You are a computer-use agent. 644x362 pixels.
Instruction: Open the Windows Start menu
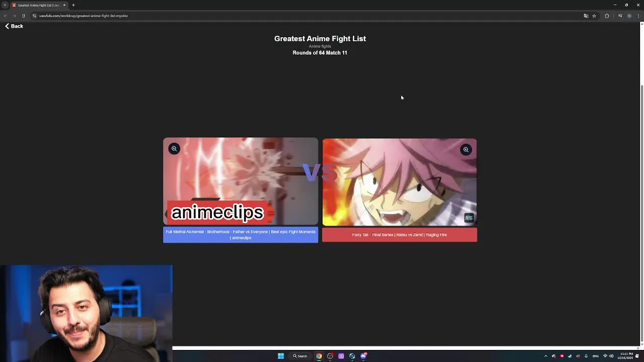coord(281,356)
